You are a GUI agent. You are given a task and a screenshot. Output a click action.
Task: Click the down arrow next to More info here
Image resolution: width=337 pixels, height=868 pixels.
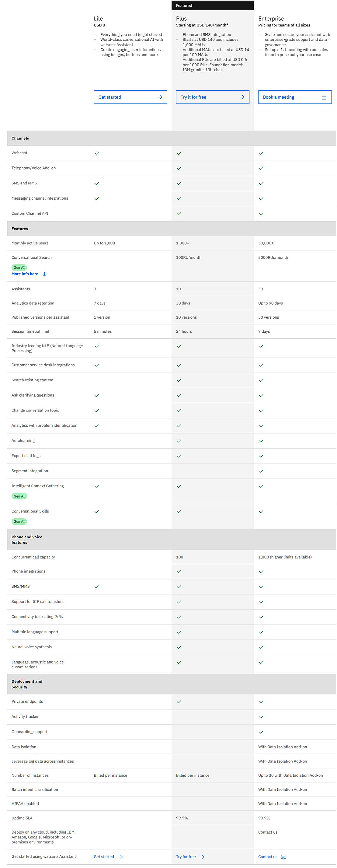[x=44, y=274]
